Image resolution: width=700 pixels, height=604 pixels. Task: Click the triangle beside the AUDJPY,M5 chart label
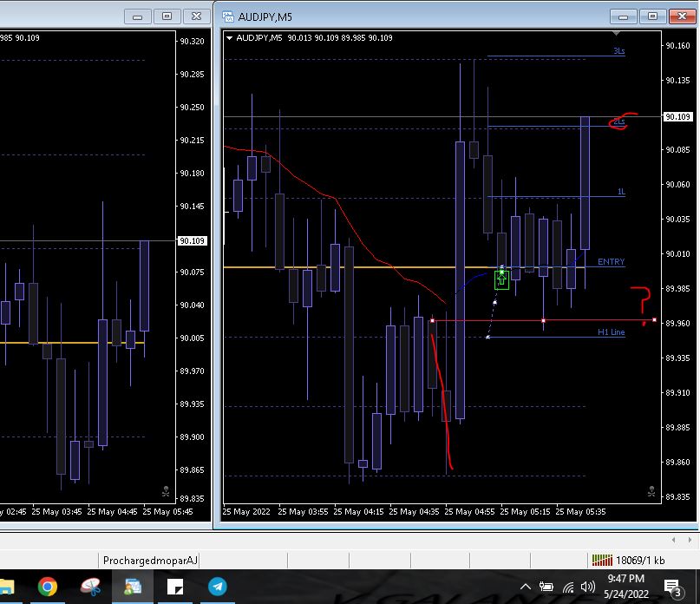click(229, 38)
